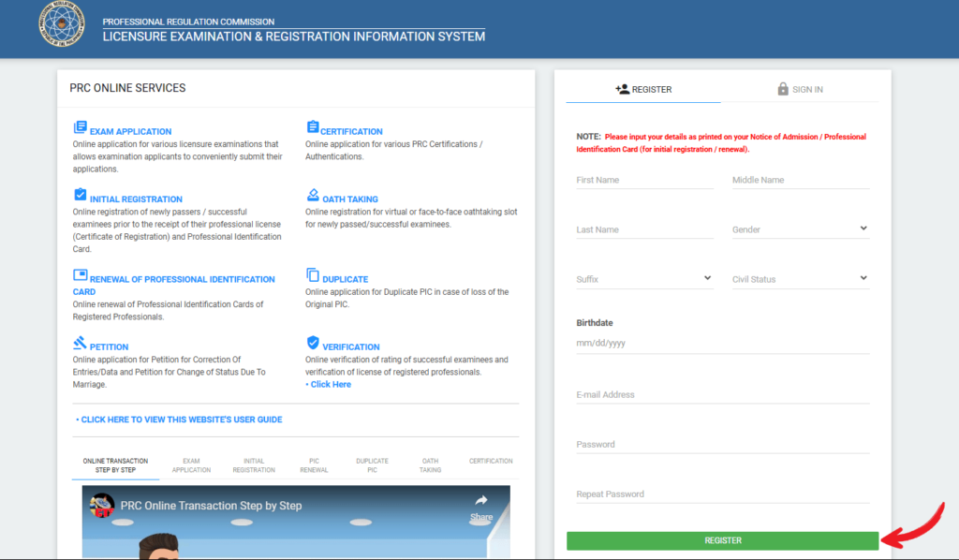This screenshot has height=560, width=959.
Task: Click the Initial Registration checkmark icon
Action: point(81,195)
